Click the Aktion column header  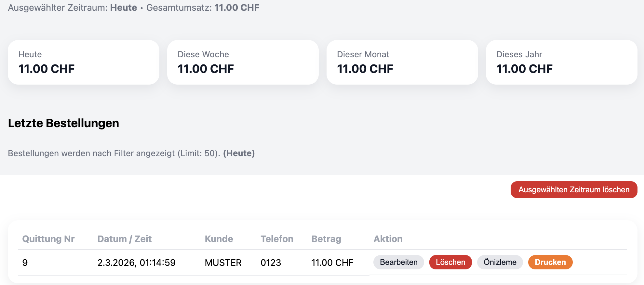click(x=388, y=239)
